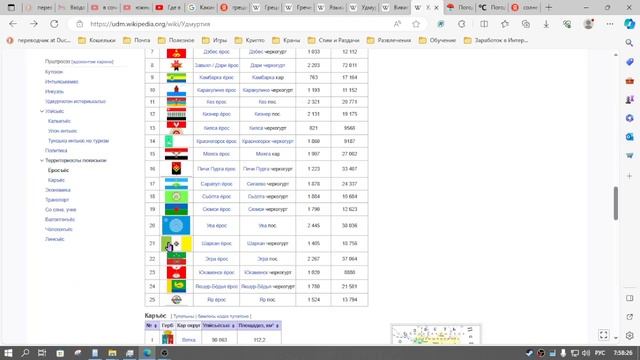The height and width of the screenshot is (360, 640).
Task: Open the Windows Start button
Action: click(8, 353)
